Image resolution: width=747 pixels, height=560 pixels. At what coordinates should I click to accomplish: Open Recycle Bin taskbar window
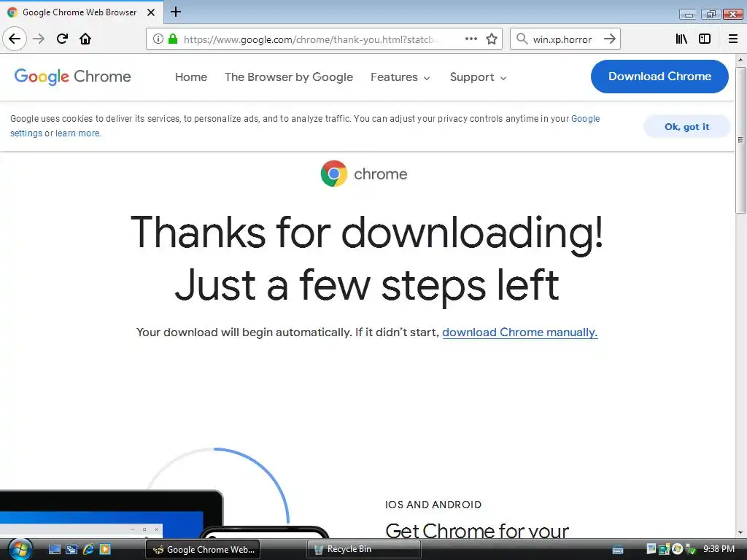click(x=364, y=549)
